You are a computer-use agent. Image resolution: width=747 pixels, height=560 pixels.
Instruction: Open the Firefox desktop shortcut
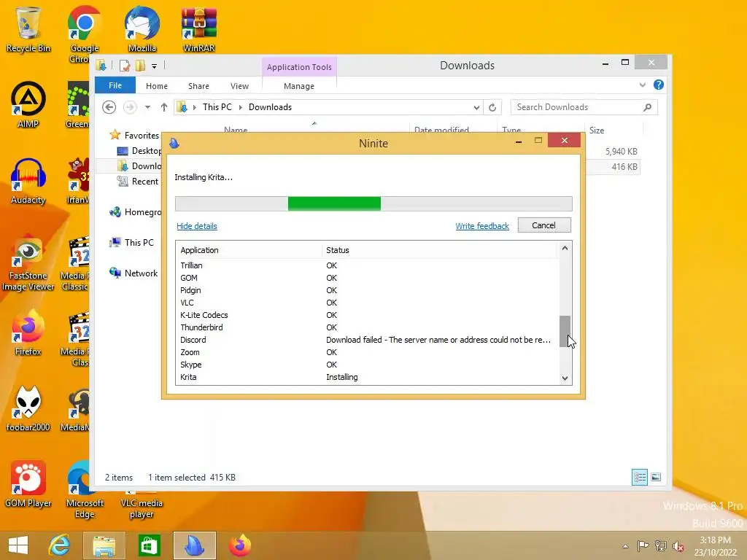tap(28, 332)
